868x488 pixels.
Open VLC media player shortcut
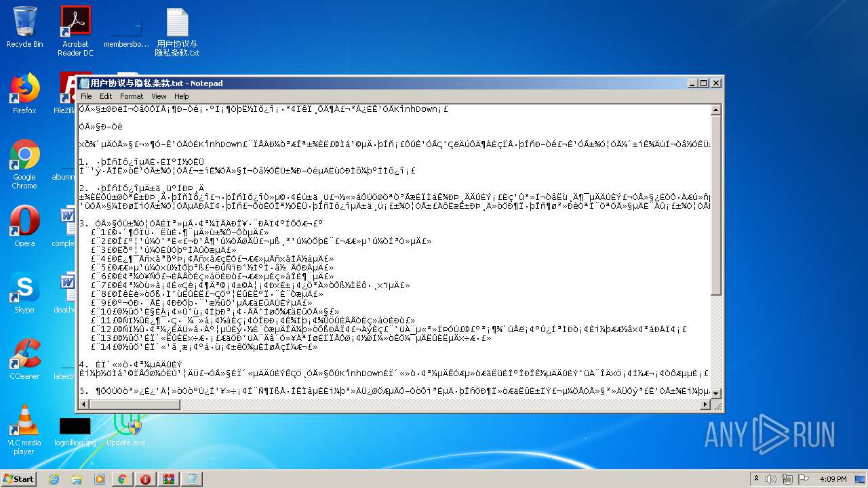point(24,430)
